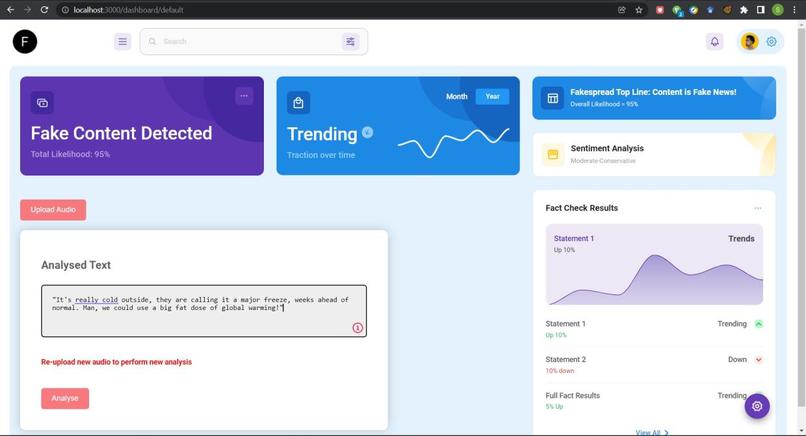Switch Trending chart to Month
Image resolution: width=806 pixels, height=436 pixels.
coord(456,97)
